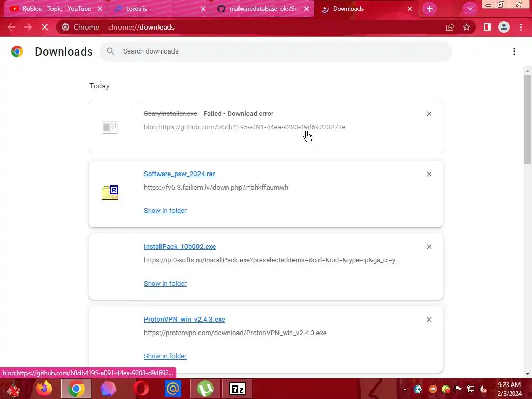Go back to previous page

coord(11,27)
